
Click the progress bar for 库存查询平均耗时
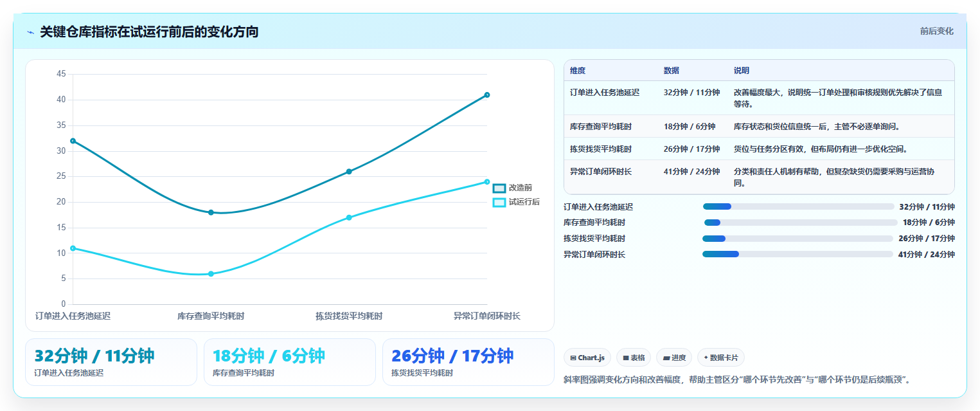click(801, 223)
